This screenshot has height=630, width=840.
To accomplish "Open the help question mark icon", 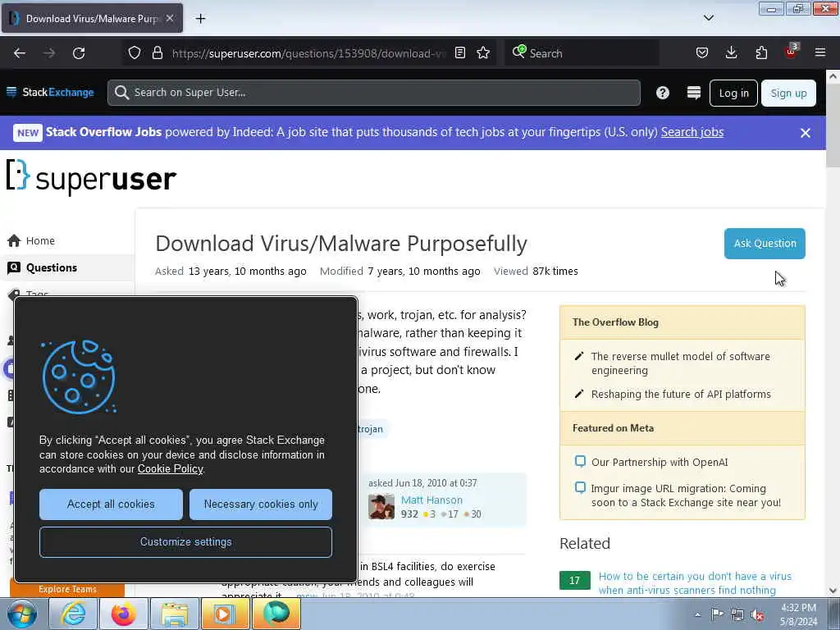I will coord(663,93).
